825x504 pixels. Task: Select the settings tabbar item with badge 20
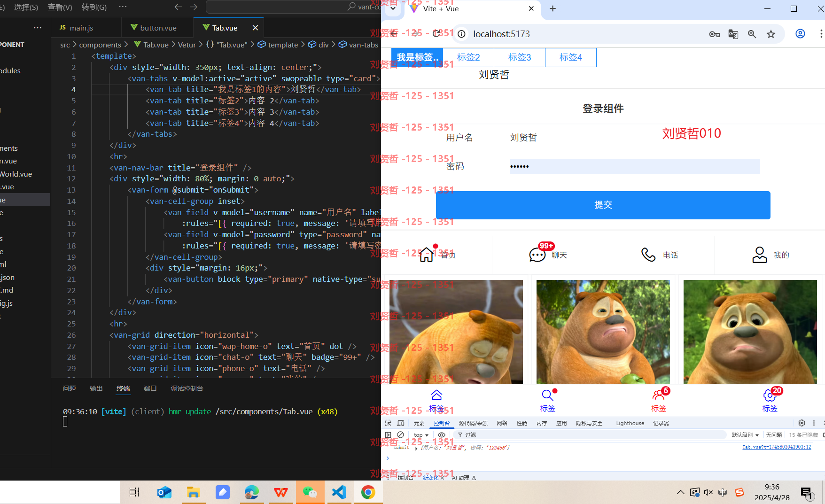[x=770, y=401]
